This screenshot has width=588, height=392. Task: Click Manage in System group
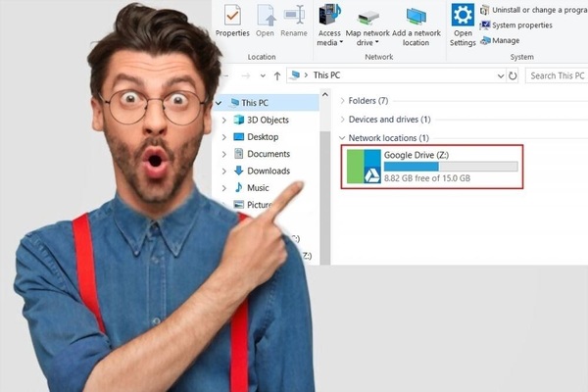pos(500,40)
